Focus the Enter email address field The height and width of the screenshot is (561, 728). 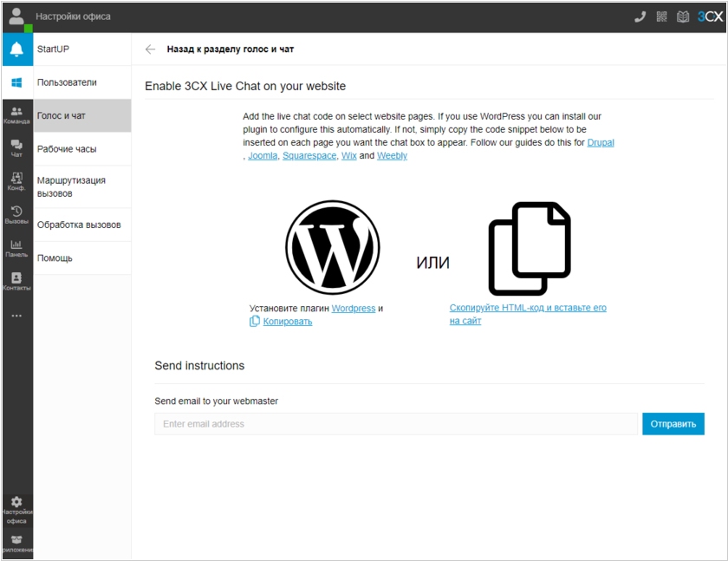click(395, 424)
